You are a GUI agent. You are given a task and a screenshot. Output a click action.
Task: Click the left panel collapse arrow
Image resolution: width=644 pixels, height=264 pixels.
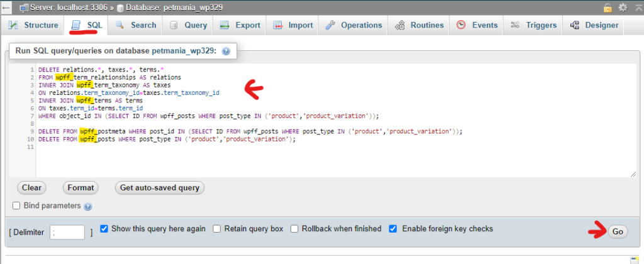point(6,8)
